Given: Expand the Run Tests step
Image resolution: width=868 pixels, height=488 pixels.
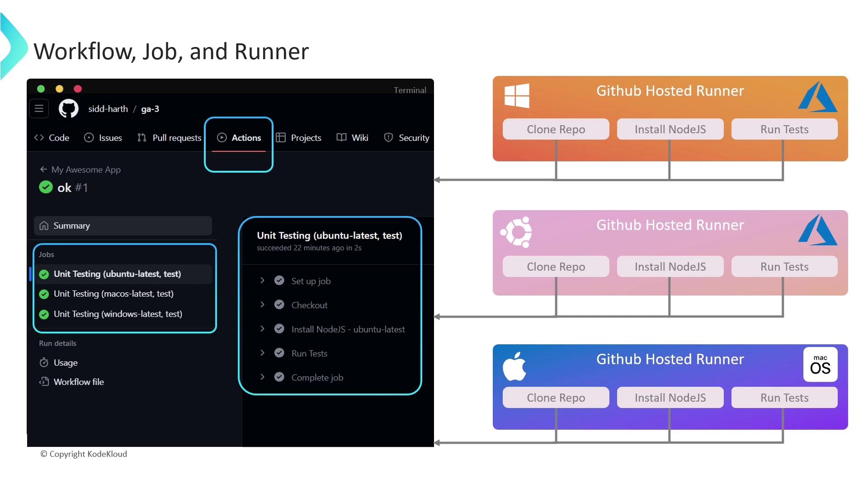Looking at the screenshot, I should coord(262,353).
